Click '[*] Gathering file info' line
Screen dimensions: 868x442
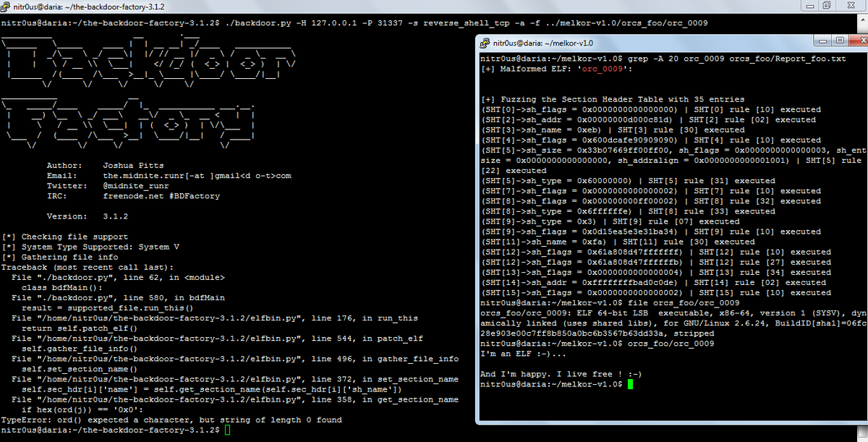pyautogui.click(x=59, y=257)
